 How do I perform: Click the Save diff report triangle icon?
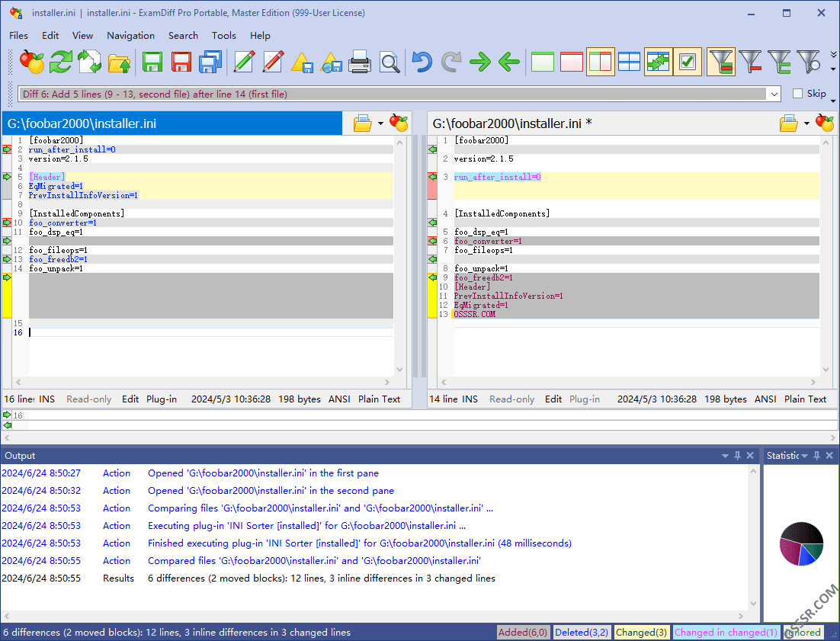(x=302, y=62)
